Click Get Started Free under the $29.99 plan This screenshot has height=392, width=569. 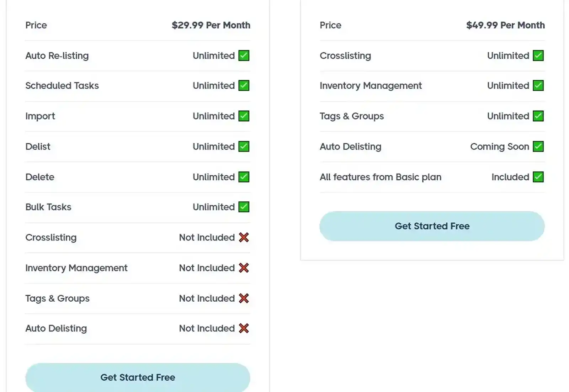[138, 377]
